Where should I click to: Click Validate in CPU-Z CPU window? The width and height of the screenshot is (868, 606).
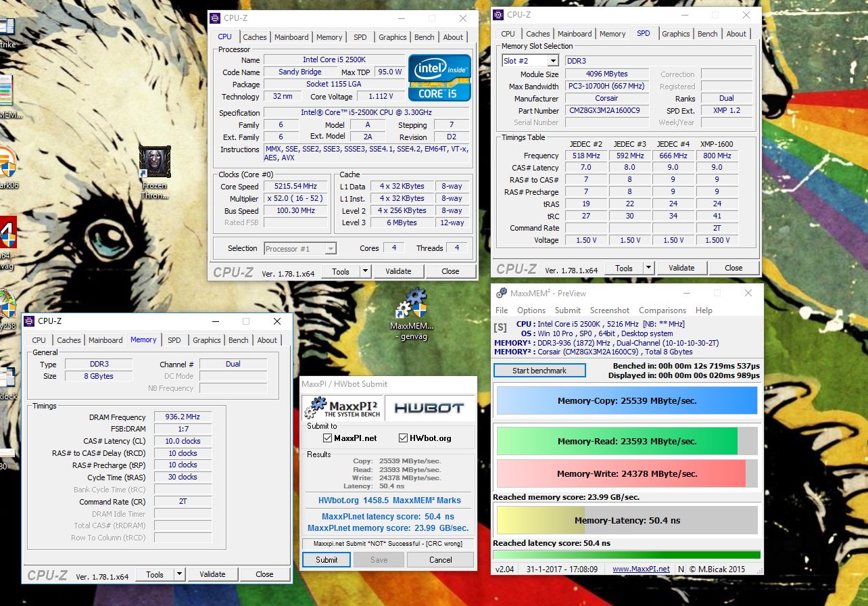[x=398, y=271]
